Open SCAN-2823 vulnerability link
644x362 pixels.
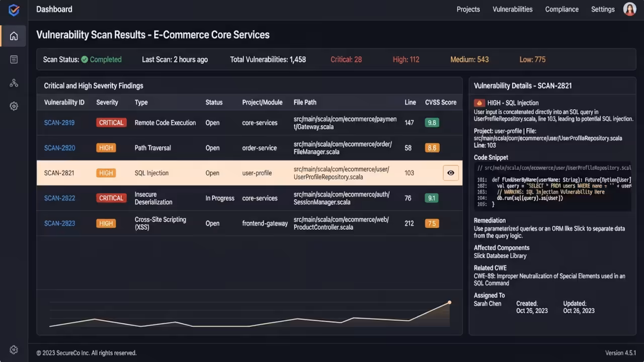pos(59,223)
